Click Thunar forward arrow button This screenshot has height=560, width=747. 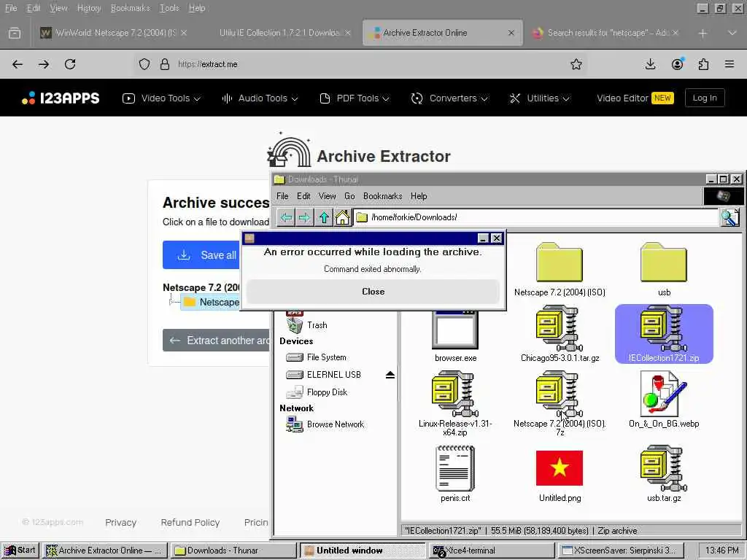tap(304, 217)
